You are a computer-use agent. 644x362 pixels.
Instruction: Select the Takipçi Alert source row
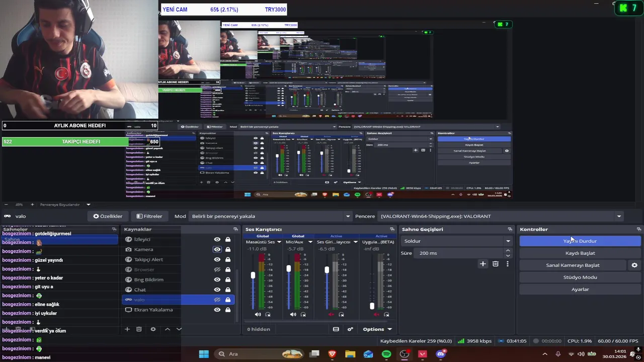coord(179,259)
